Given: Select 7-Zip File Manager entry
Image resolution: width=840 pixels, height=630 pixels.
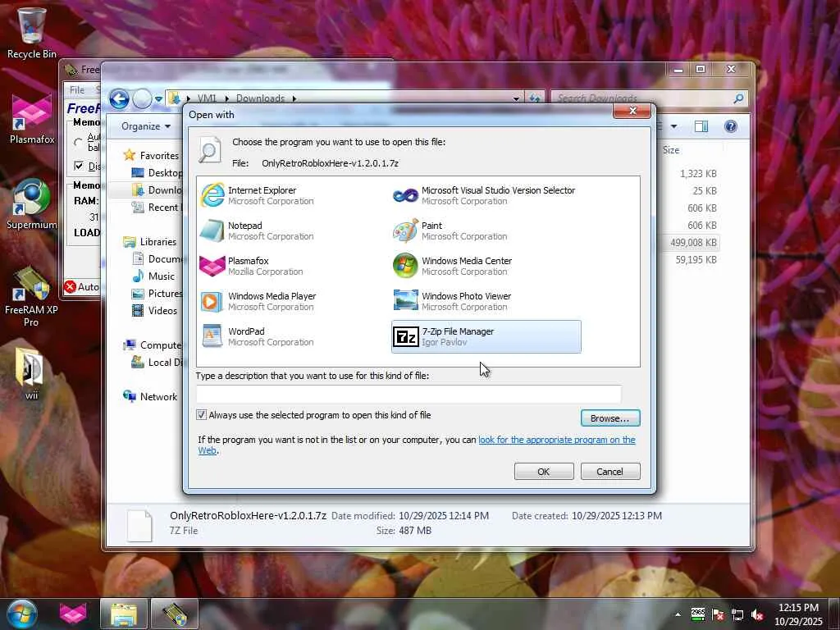Looking at the screenshot, I should (486, 337).
